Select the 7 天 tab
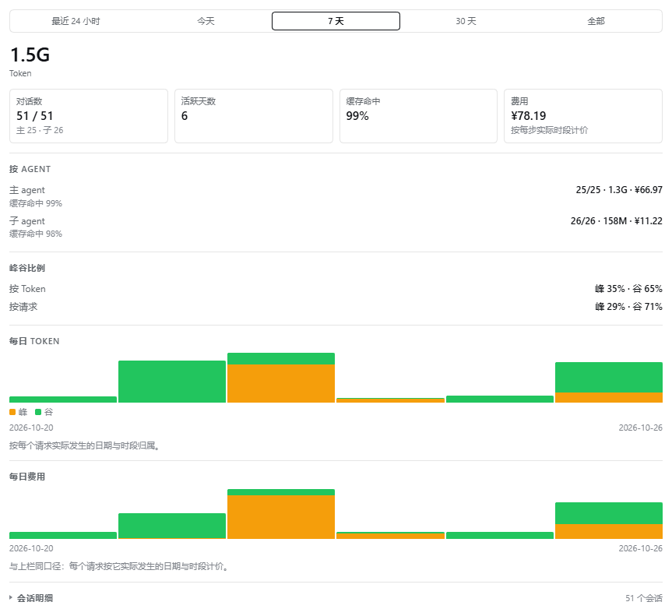 pyautogui.click(x=336, y=21)
